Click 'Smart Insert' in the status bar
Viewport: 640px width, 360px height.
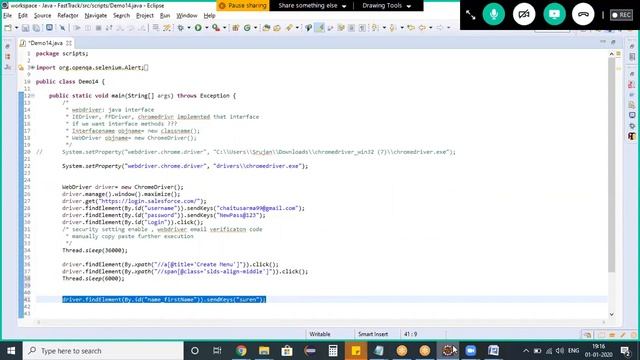(373, 334)
